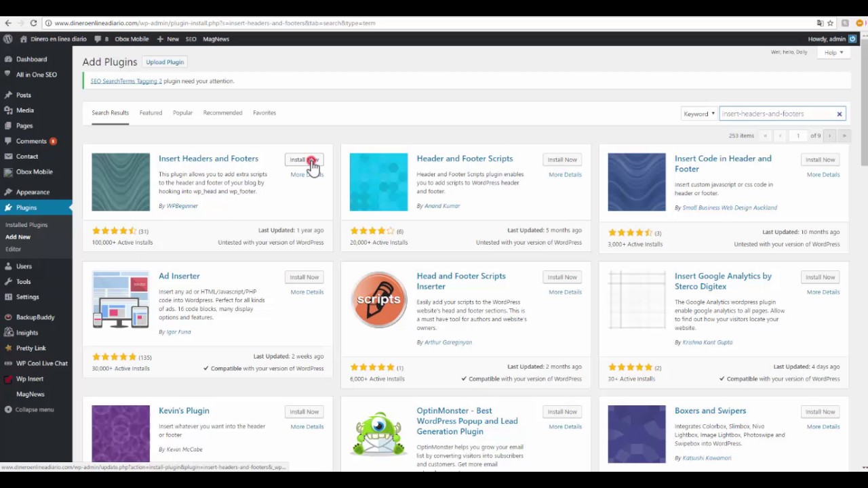View More Details for Ad Inserter

pos(307,292)
